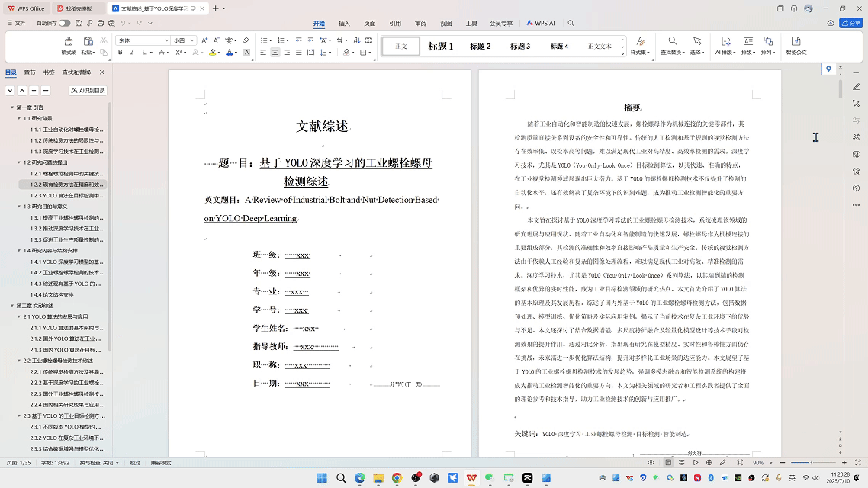Open the 智能公文 tool
868x488 pixels.
click(796, 45)
